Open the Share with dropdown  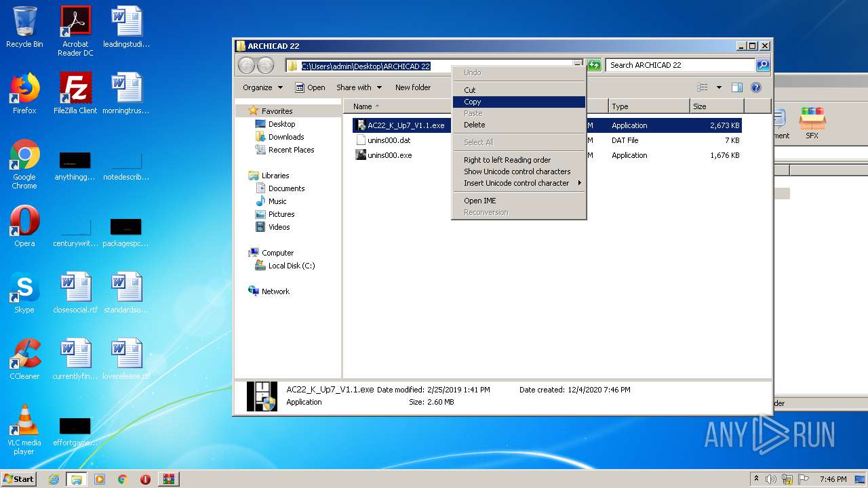(x=359, y=87)
